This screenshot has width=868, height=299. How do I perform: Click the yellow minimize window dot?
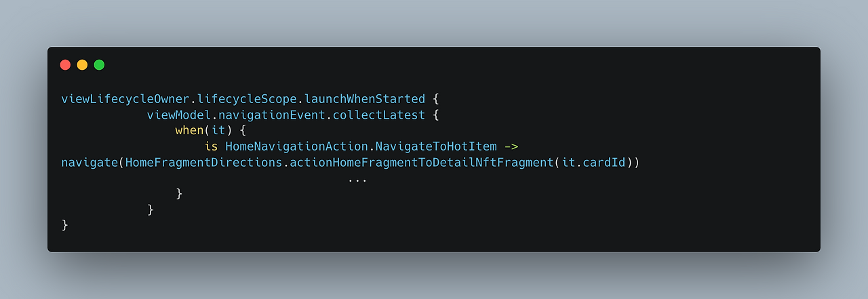click(x=82, y=65)
